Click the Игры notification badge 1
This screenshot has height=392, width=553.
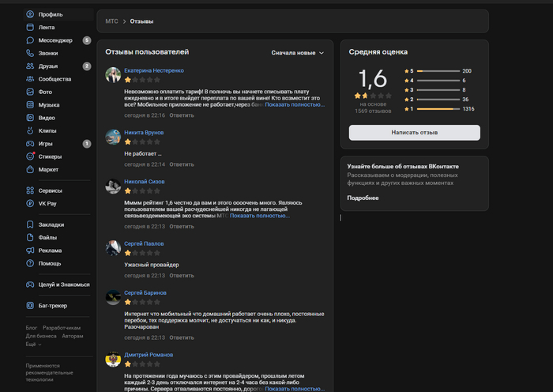(87, 144)
